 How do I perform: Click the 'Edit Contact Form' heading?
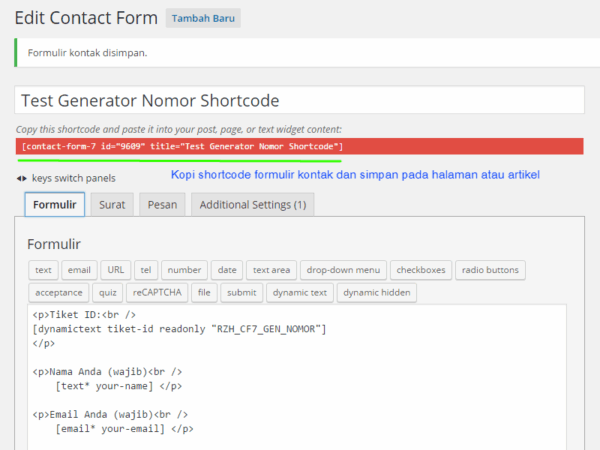86,18
